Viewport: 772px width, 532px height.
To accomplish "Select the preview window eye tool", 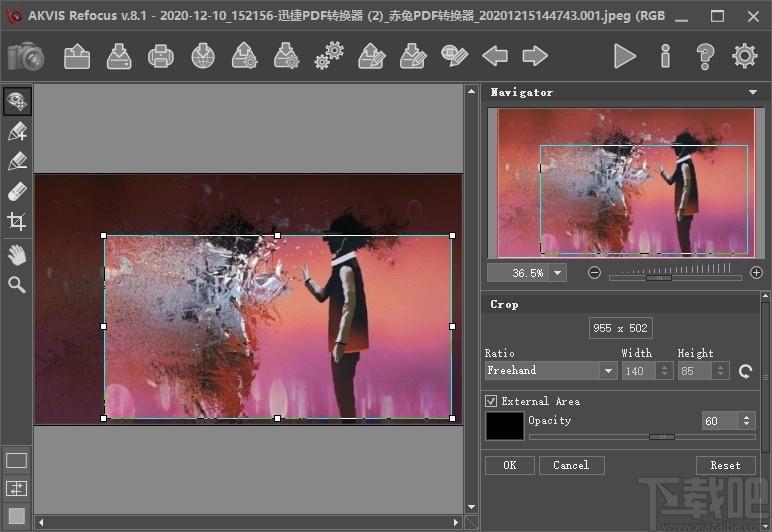I will point(17,101).
